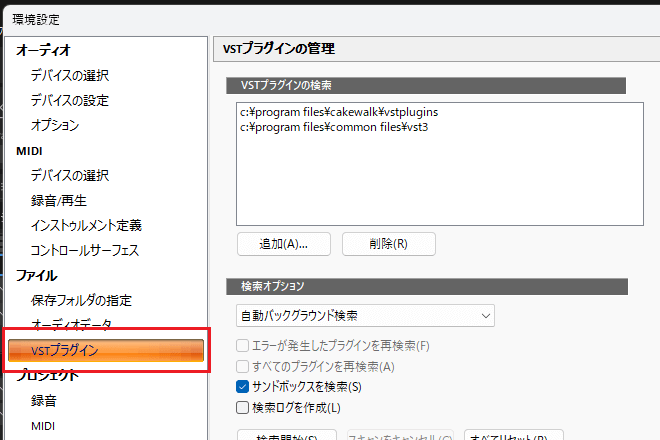The height and width of the screenshot is (440, 660).
Task: Select デバイスの選択 under the MIDI section
Action: (69, 175)
